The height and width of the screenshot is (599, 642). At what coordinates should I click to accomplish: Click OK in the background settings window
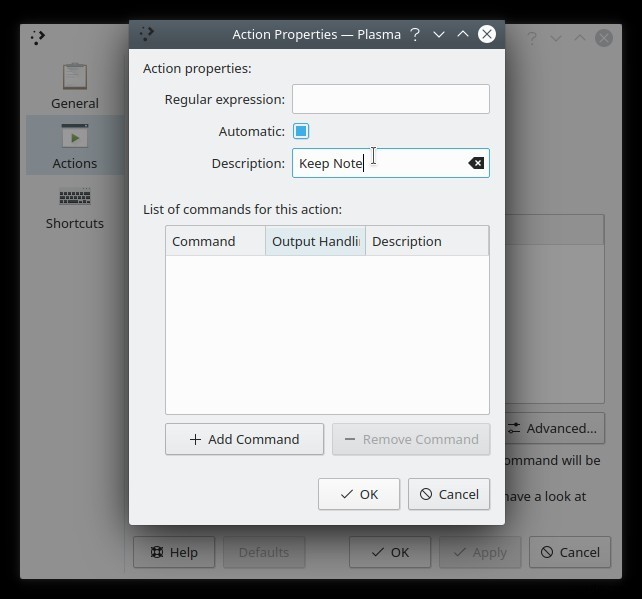(x=390, y=552)
